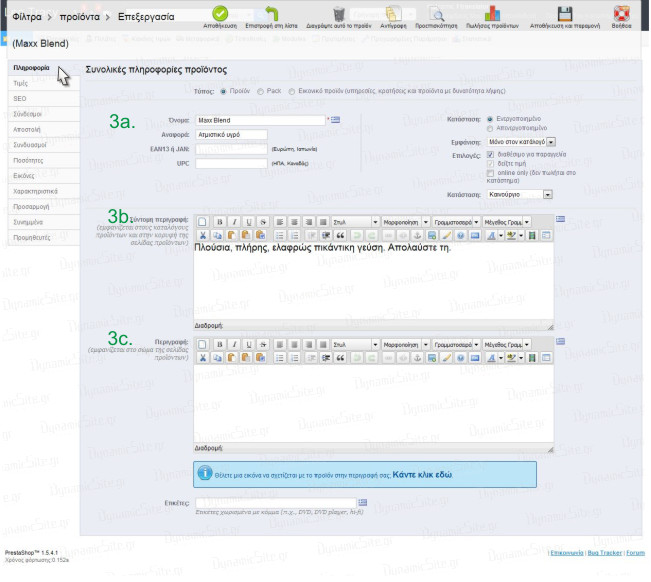Click the green Αποθήκευση save icon
651x582 pixels.
(x=220, y=14)
